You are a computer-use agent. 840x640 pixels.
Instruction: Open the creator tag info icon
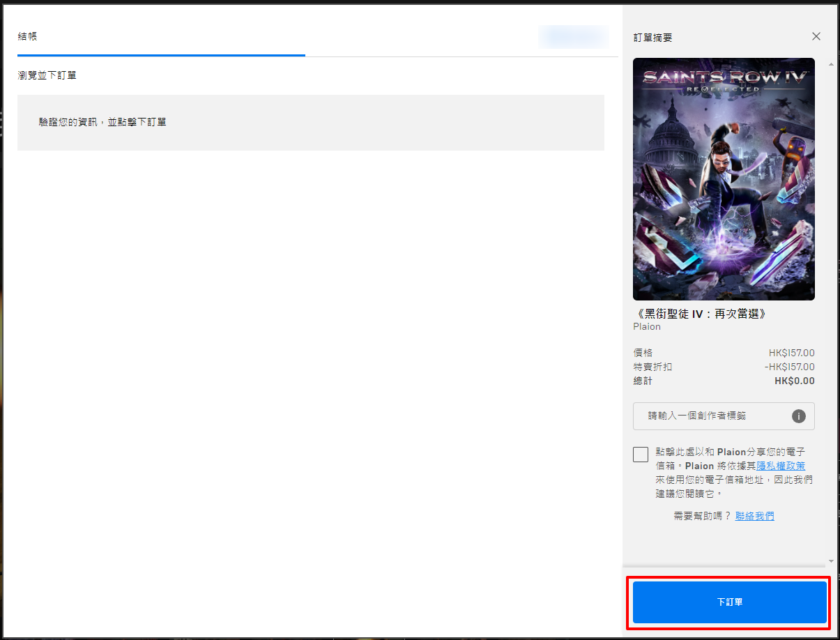click(799, 416)
